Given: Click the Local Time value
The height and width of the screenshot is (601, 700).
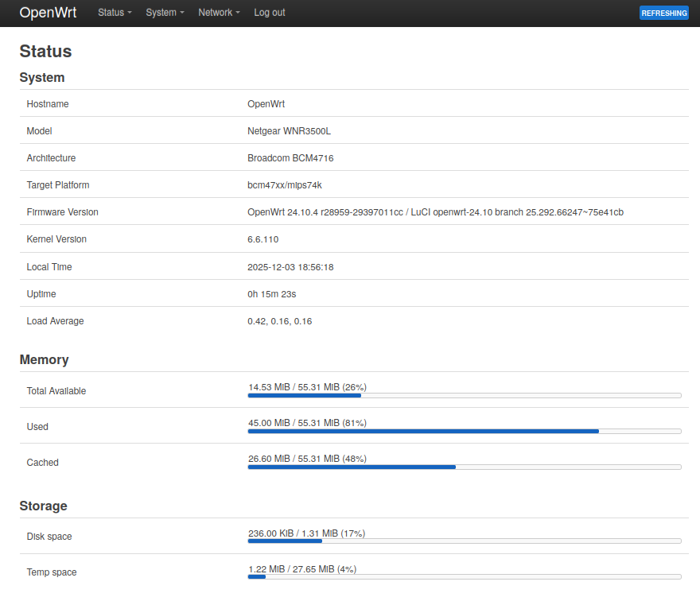Looking at the screenshot, I should point(290,267).
